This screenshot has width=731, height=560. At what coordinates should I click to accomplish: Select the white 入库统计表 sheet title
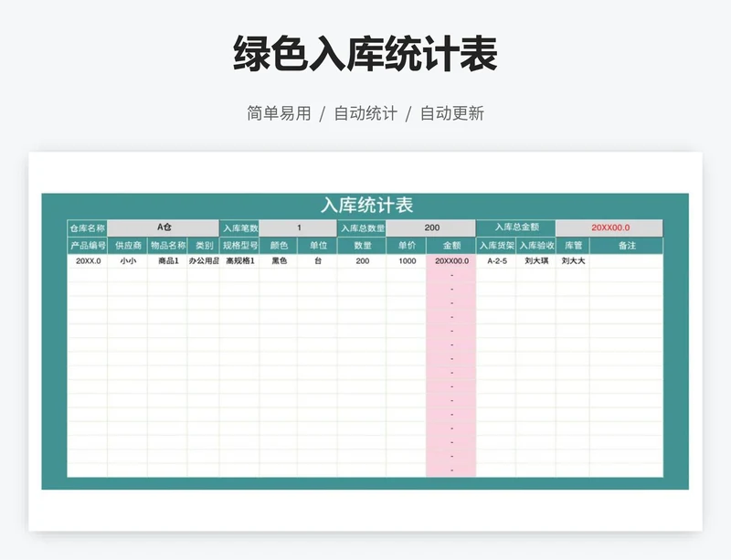coord(367,206)
